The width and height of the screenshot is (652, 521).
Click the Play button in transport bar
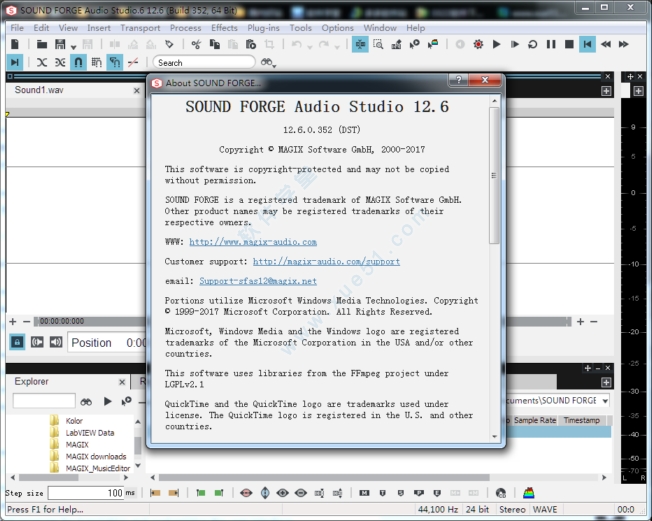point(496,44)
